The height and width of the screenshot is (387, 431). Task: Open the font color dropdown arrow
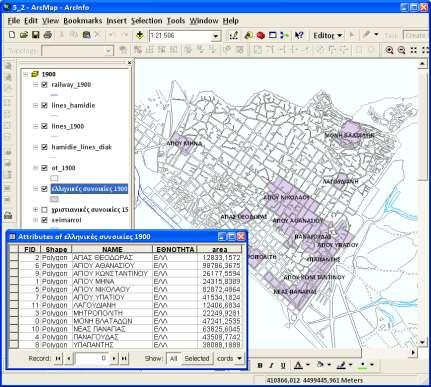307,365
